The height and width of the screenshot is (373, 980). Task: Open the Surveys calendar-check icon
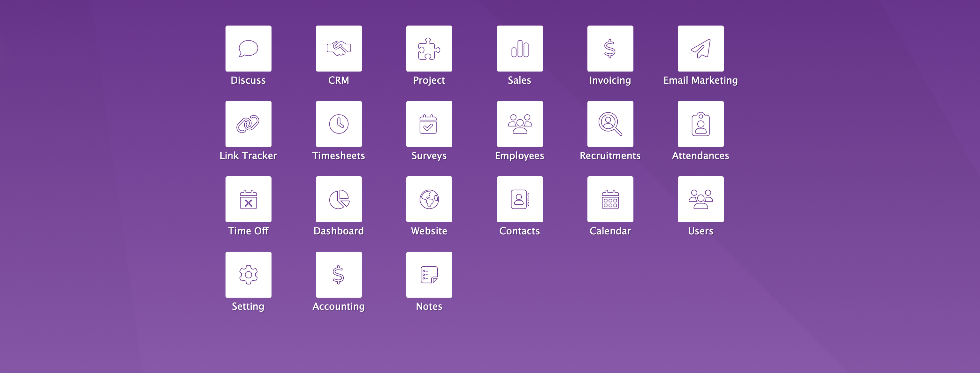(429, 124)
